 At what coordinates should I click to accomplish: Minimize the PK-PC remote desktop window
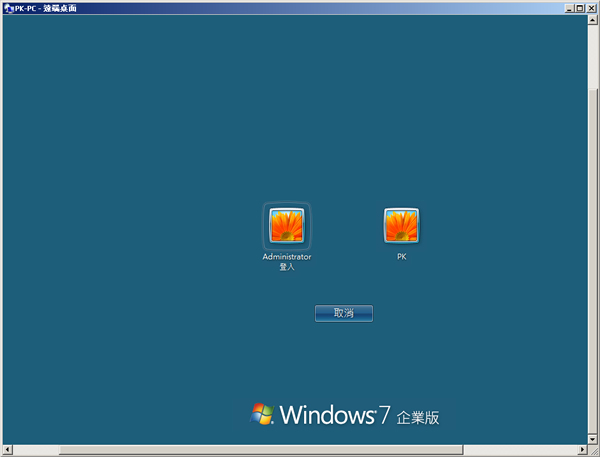click(x=569, y=8)
